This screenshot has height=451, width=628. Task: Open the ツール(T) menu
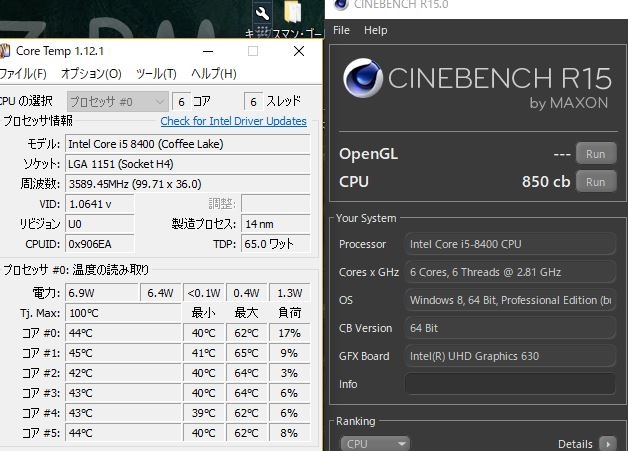coord(156,74)
